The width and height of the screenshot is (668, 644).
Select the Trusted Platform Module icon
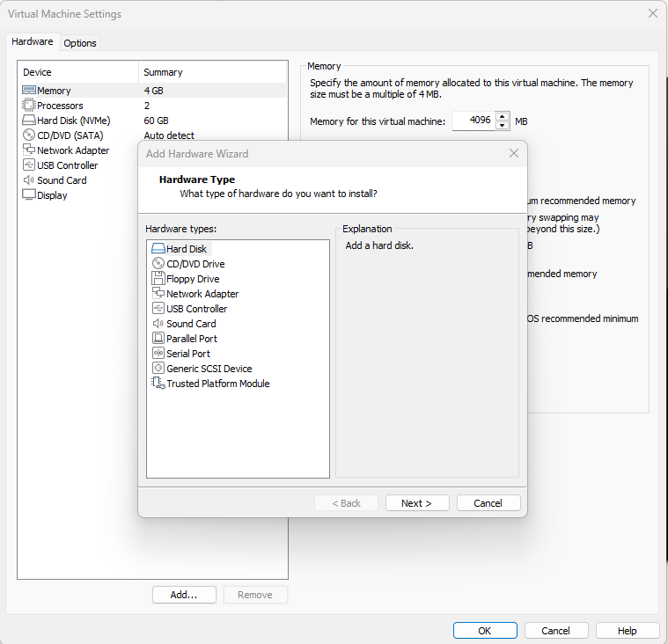(158, 384)
